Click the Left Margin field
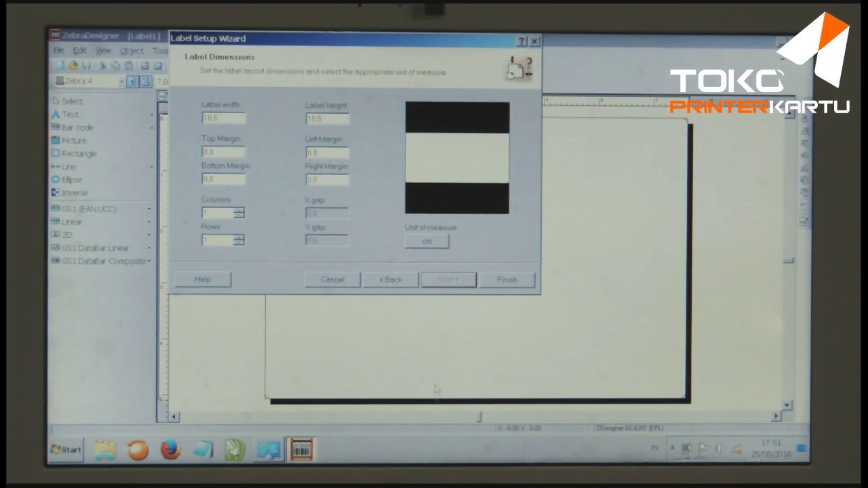Screen dimensions: 868x488 click(327, 152)
